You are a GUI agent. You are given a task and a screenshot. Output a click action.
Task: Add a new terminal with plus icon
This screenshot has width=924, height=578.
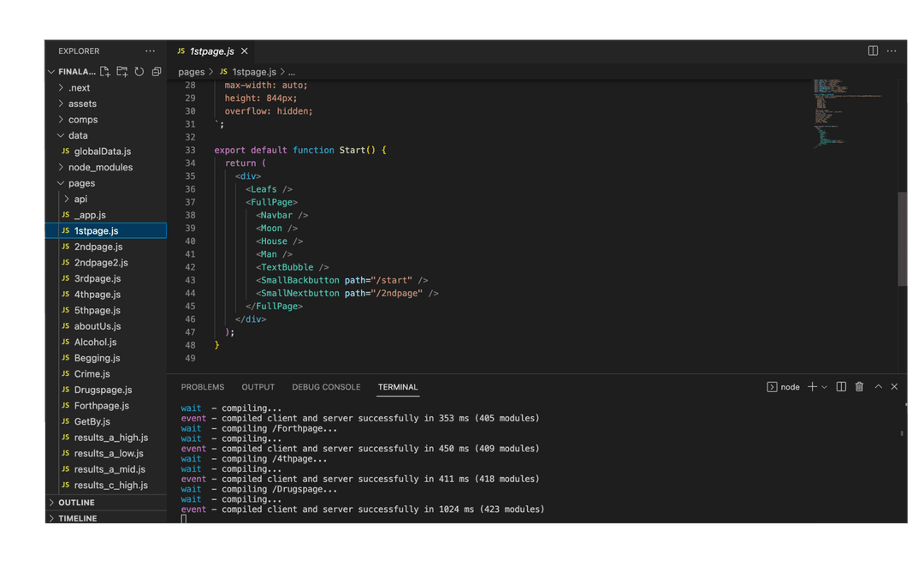(x=812, y=387)
